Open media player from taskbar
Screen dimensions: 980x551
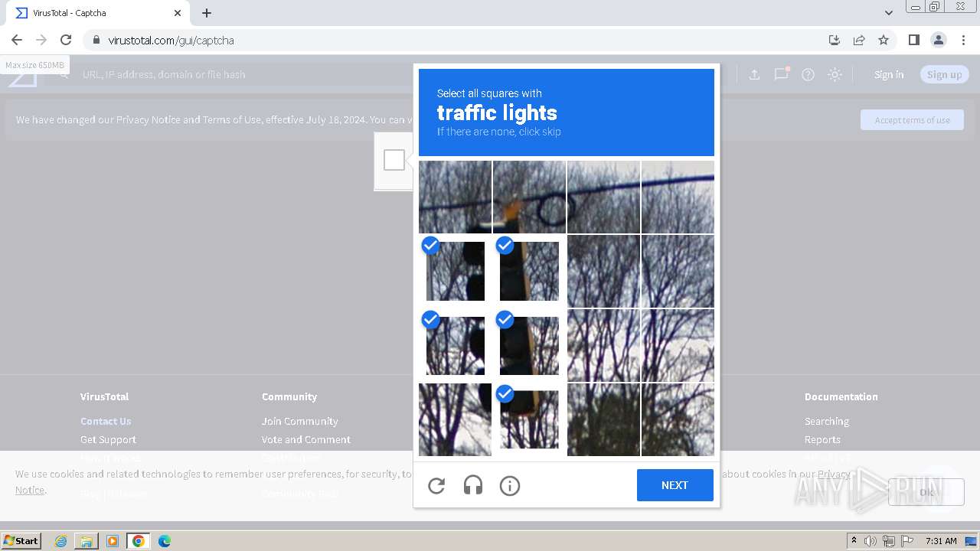[113, 541]
